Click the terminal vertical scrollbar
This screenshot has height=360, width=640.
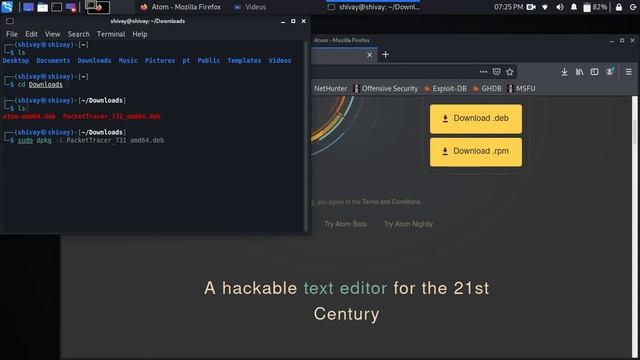pos(306,137)
